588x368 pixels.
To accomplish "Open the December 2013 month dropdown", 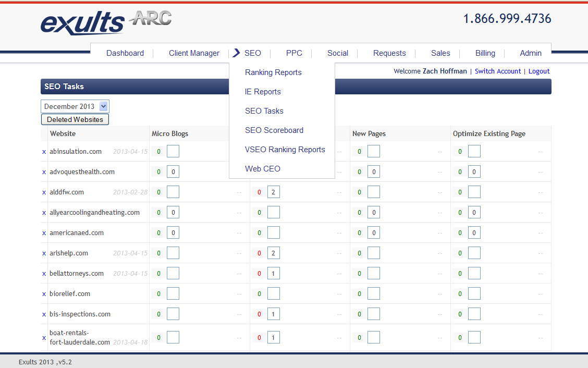I will point(75,106).
